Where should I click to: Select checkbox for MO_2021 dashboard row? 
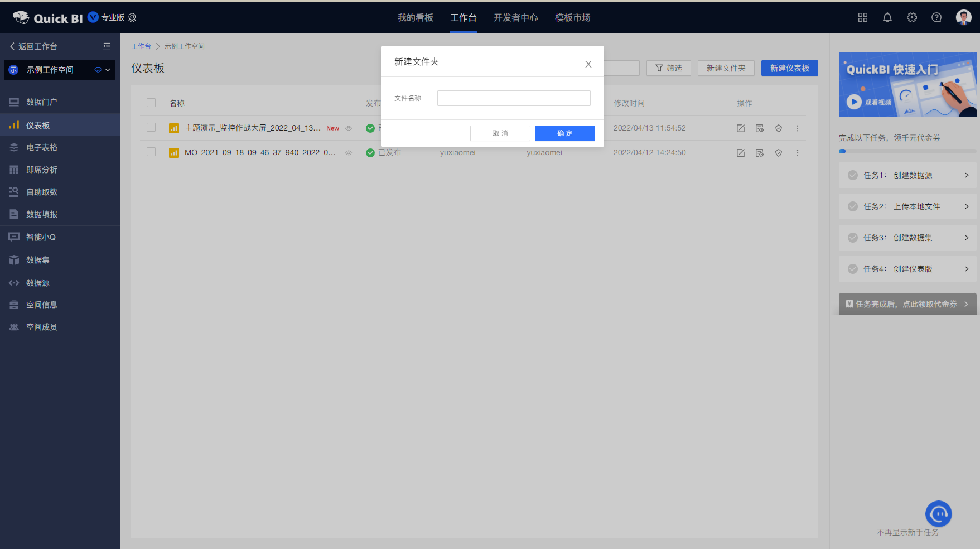(x=151, y=152)
